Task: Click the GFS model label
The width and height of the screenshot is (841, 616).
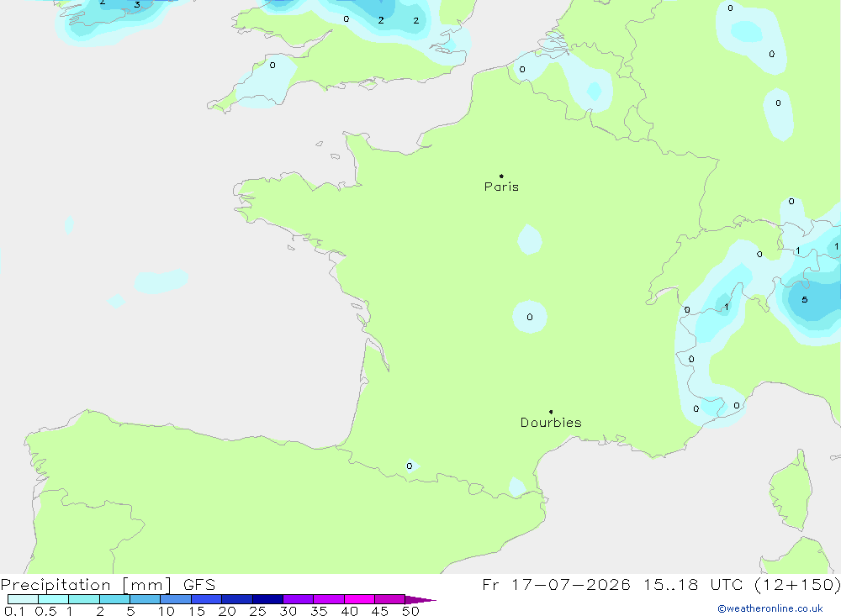Action: click(199, 585)
